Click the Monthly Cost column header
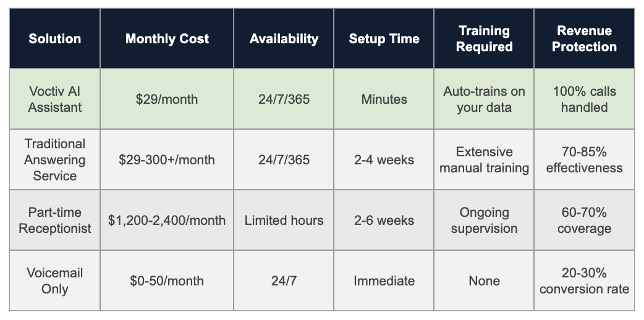 point(167,38)
